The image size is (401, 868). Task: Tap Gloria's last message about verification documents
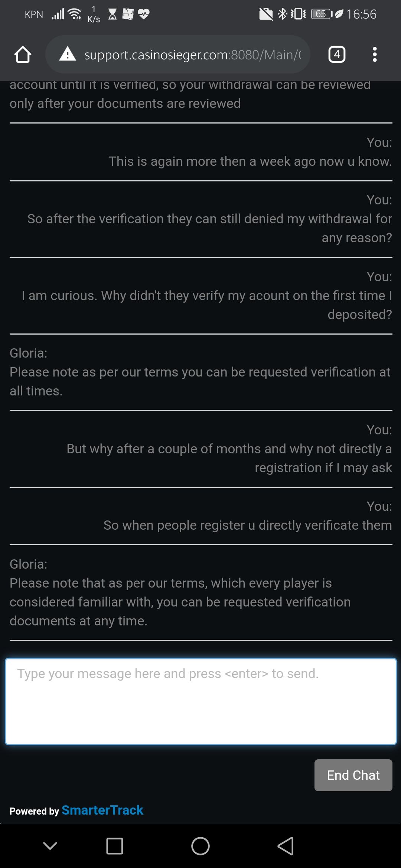click(180, 602)
